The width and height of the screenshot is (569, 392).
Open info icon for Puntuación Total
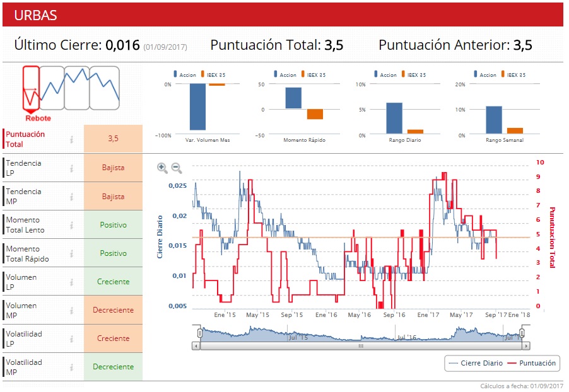(71, 139)
